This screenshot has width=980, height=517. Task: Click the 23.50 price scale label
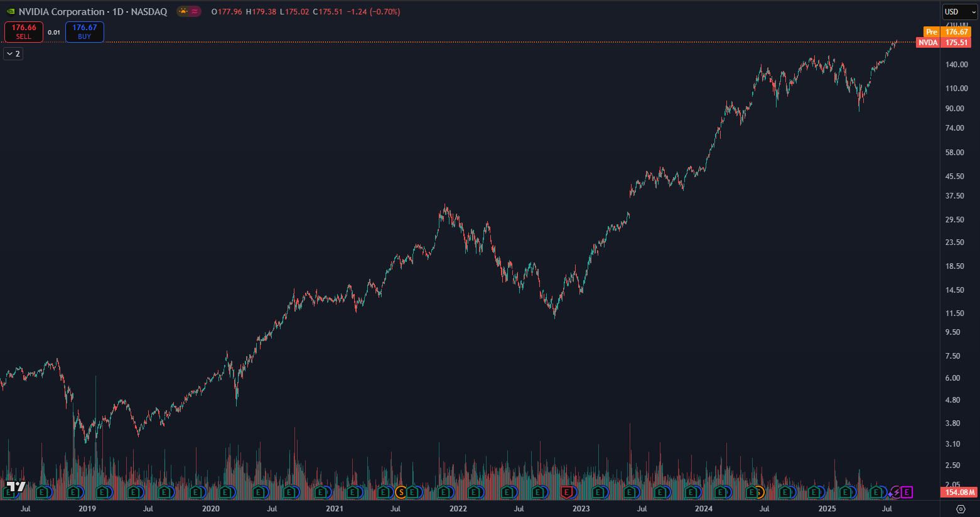[x=954, y=242]
